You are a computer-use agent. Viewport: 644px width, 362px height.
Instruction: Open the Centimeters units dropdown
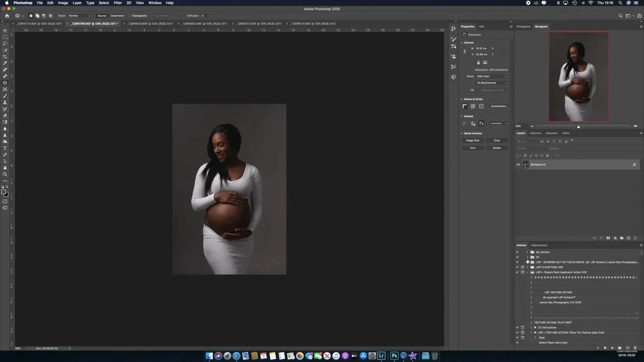click(x=499, y=106)
